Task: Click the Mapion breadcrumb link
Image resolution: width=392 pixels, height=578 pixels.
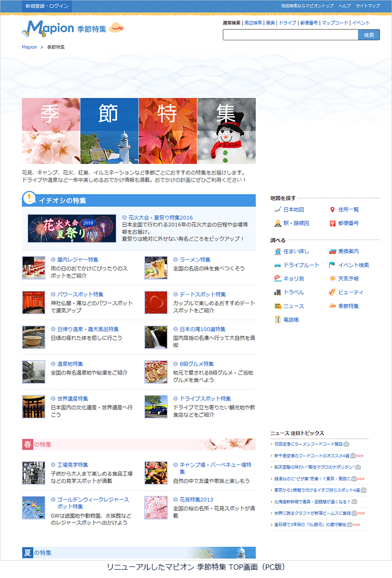Action: click(x=29, y=47)
